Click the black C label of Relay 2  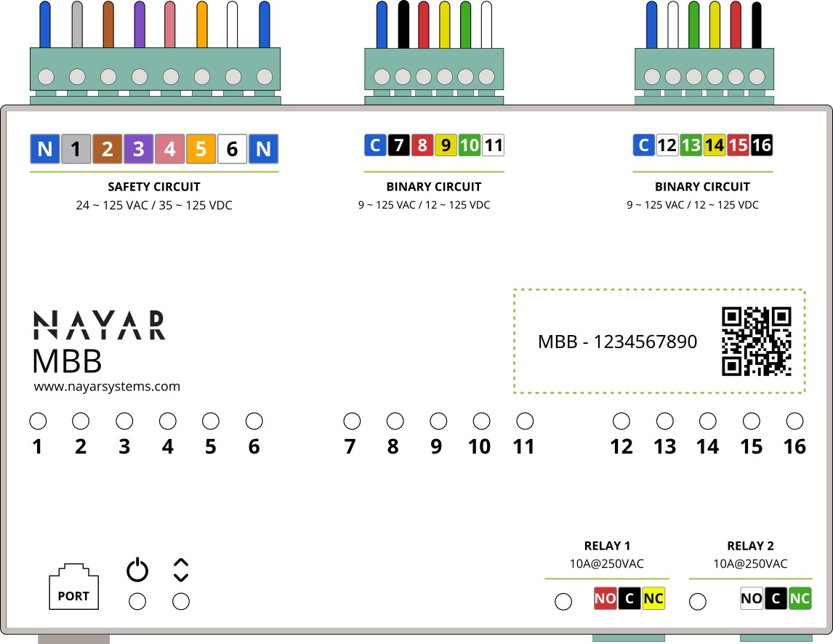(x=776, y=598)
